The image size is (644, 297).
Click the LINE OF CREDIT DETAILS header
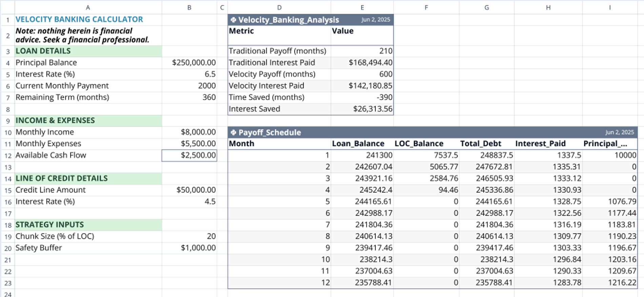[x=88, y=179]
